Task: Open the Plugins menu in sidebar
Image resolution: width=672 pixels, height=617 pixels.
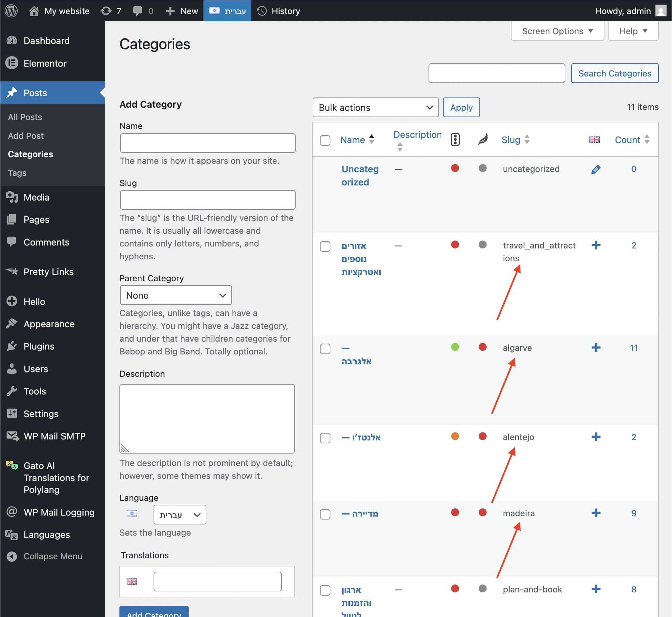Action: click(x=39, y=346)
